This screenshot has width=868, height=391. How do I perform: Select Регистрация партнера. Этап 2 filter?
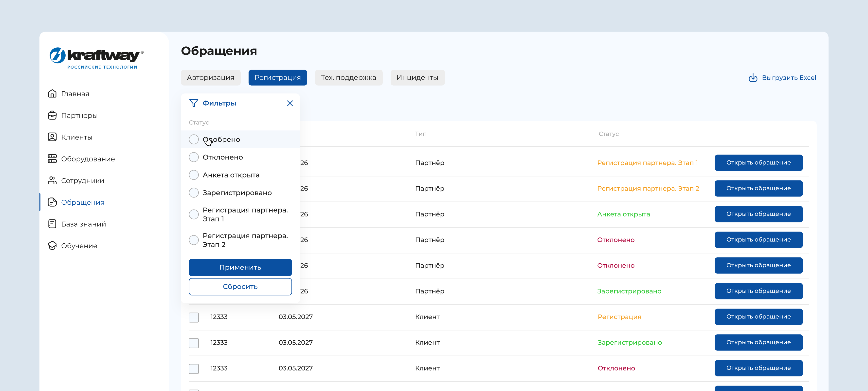[x=194, y=240]
